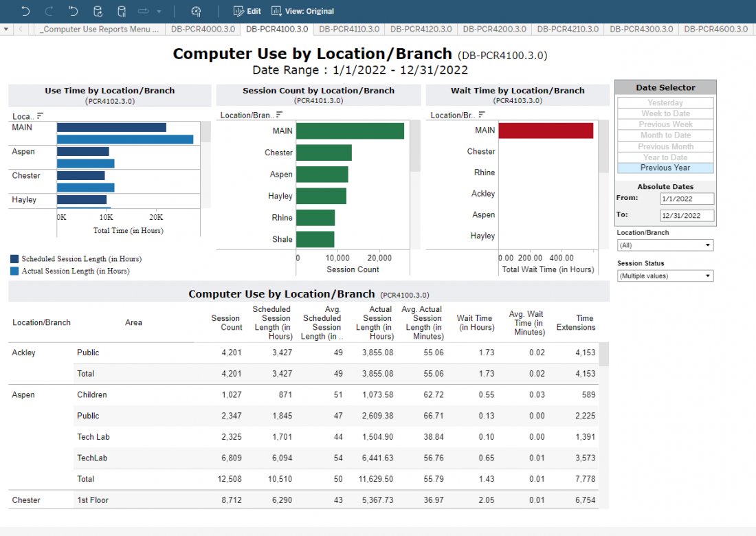Open the Session Status filter dropdown
Viewport: 756px width, 536px height.
pos(665,276)
